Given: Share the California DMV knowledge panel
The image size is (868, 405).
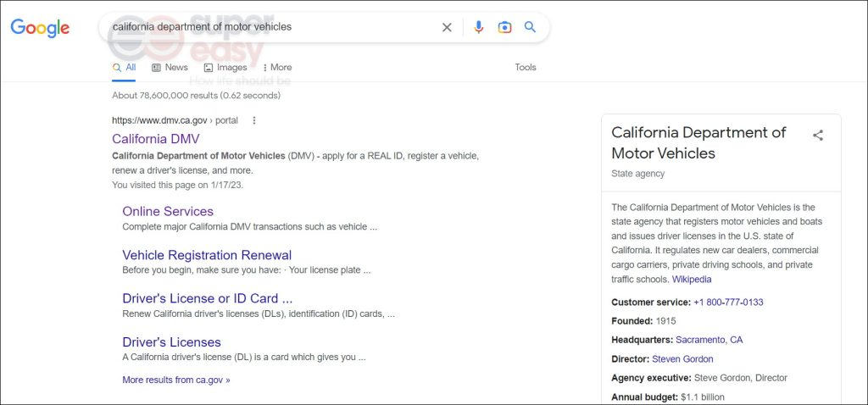Looking at the screenshot, I should point(818,135).
